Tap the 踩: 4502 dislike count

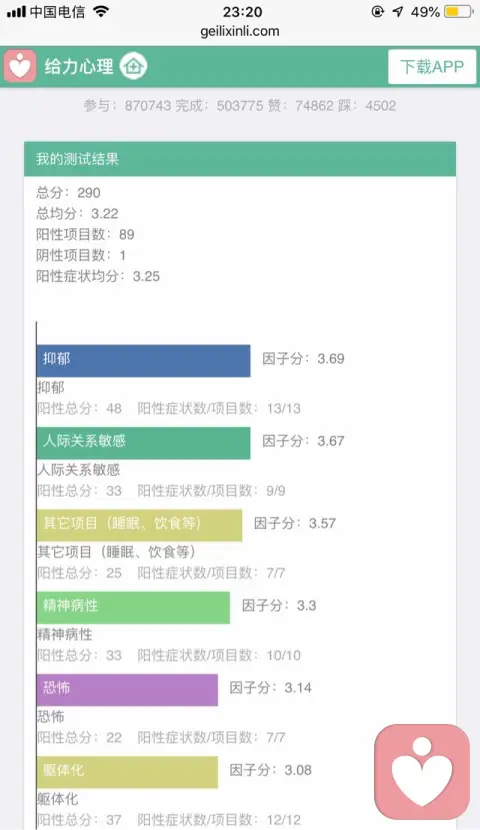click(367, 105)
